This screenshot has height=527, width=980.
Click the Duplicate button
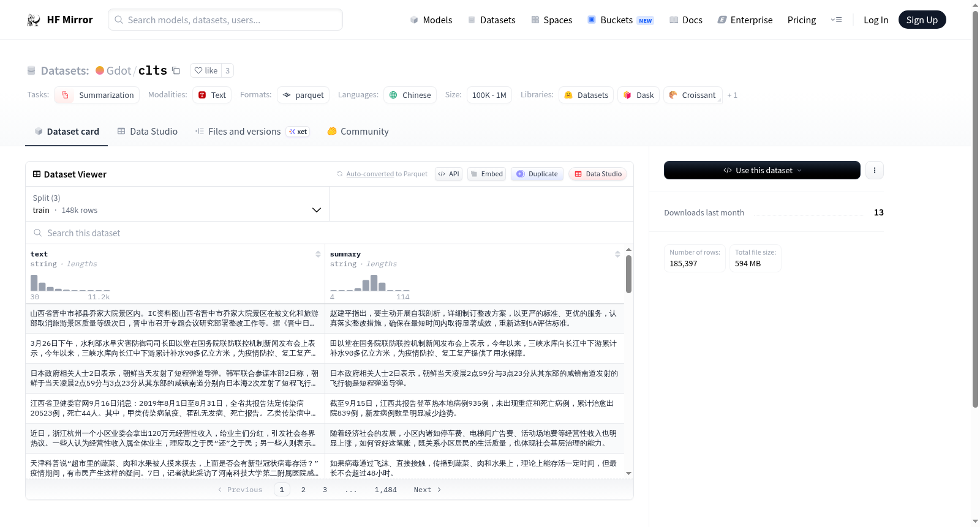537,174
